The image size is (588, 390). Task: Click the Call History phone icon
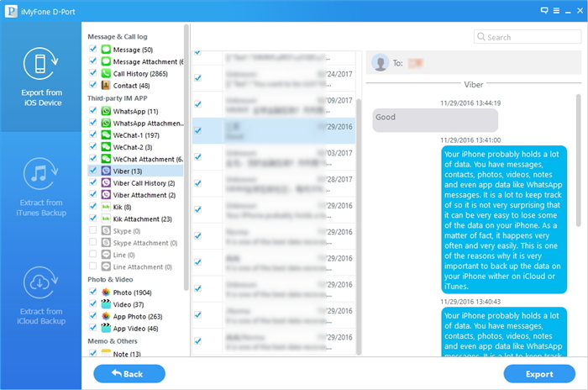pos(106,74)
